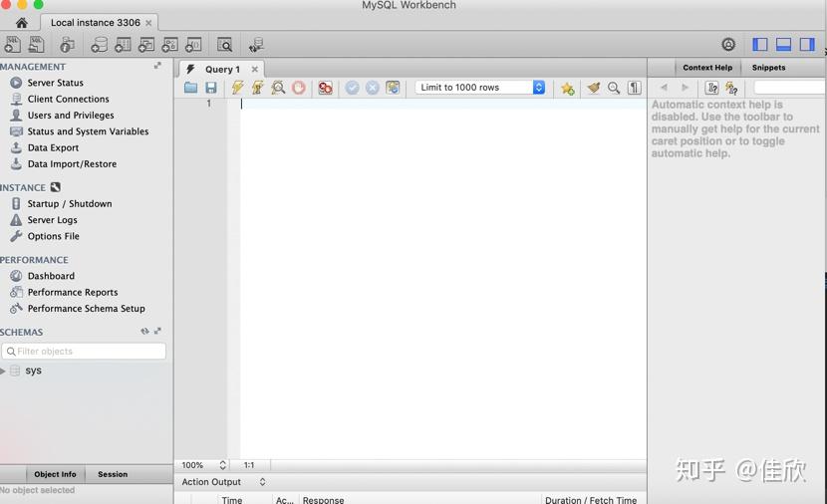
Task: Open the object inspector icon
Action: coord(67,45)
